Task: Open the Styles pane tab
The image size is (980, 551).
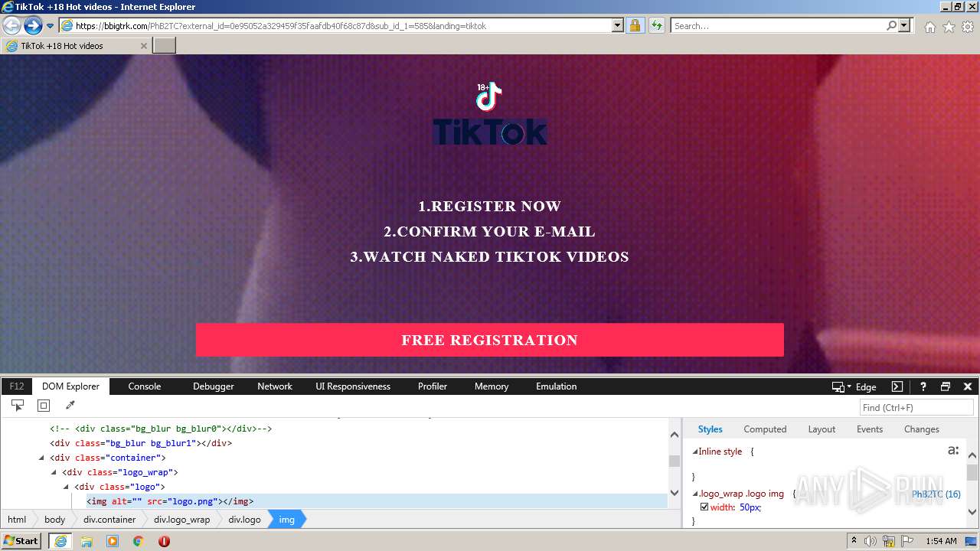Action: point(710,429)
